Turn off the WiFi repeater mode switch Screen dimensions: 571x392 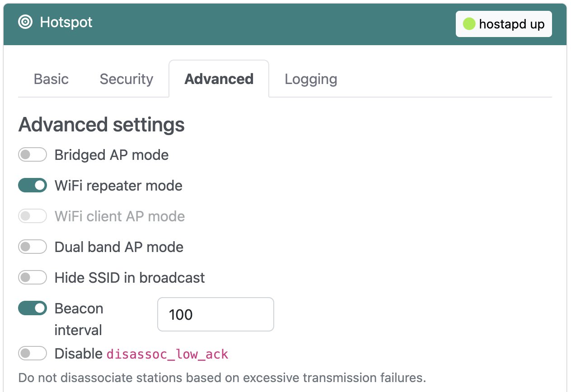tap(33, 186)
